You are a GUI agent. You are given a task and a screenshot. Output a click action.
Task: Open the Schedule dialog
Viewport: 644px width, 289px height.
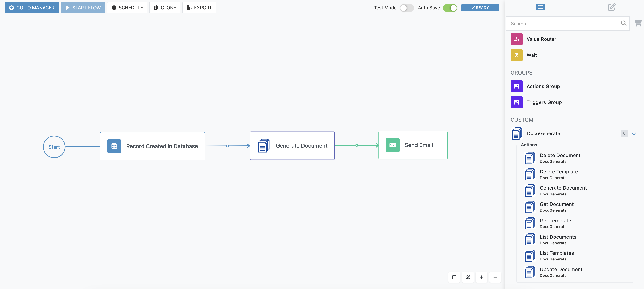127,7
